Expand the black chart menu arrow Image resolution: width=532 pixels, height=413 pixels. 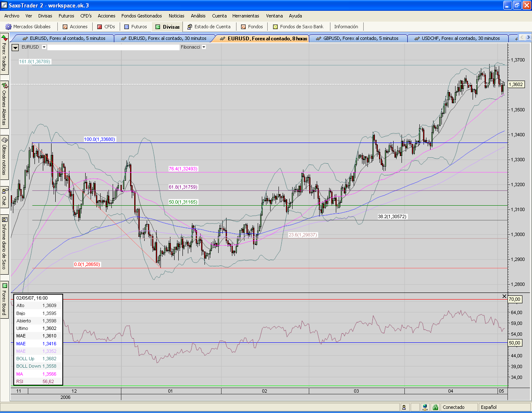tap(15, 47)
